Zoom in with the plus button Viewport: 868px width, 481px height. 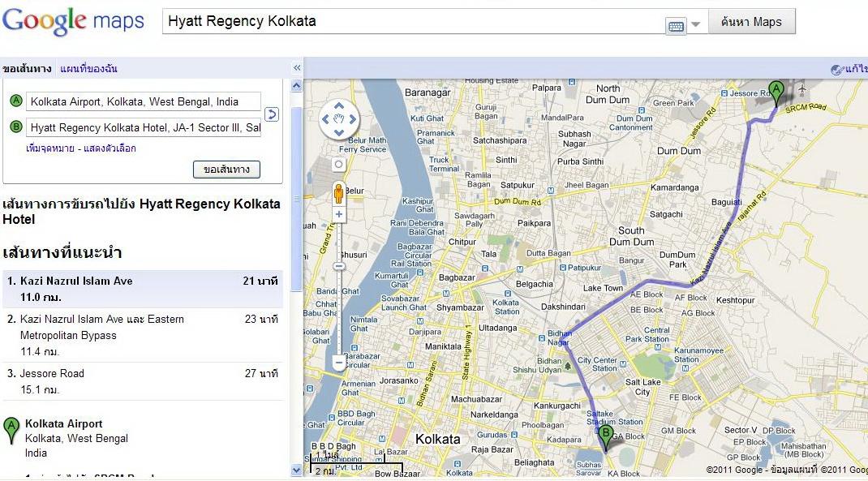[339, 214]
